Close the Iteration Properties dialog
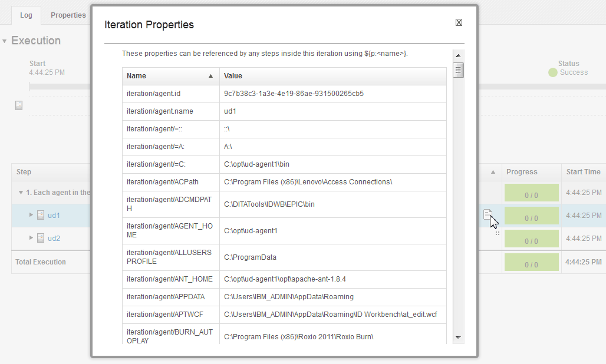606x364 pixels. (459, 22)
